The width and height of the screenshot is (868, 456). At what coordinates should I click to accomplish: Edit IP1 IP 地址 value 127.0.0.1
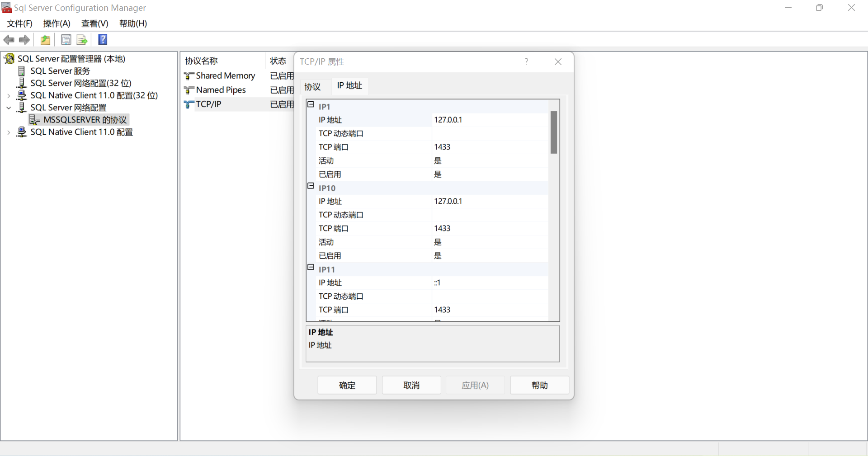[490, 120]
